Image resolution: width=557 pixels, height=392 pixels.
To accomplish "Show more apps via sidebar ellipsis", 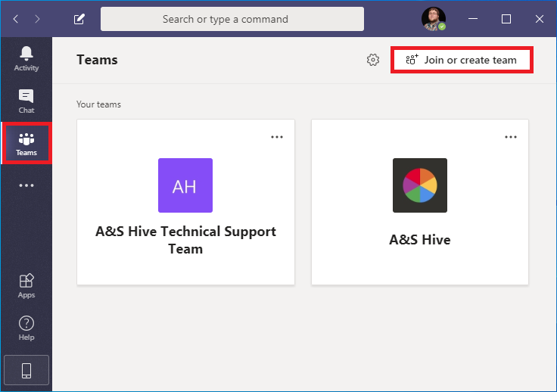I will tap(26, 185).
